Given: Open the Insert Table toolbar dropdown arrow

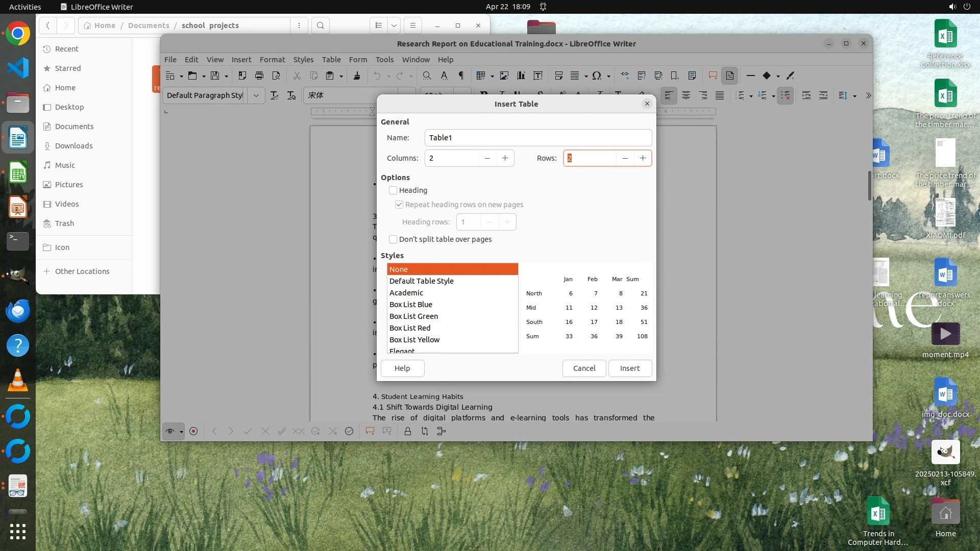Looking at the screenshot, I should click(492, 76).
